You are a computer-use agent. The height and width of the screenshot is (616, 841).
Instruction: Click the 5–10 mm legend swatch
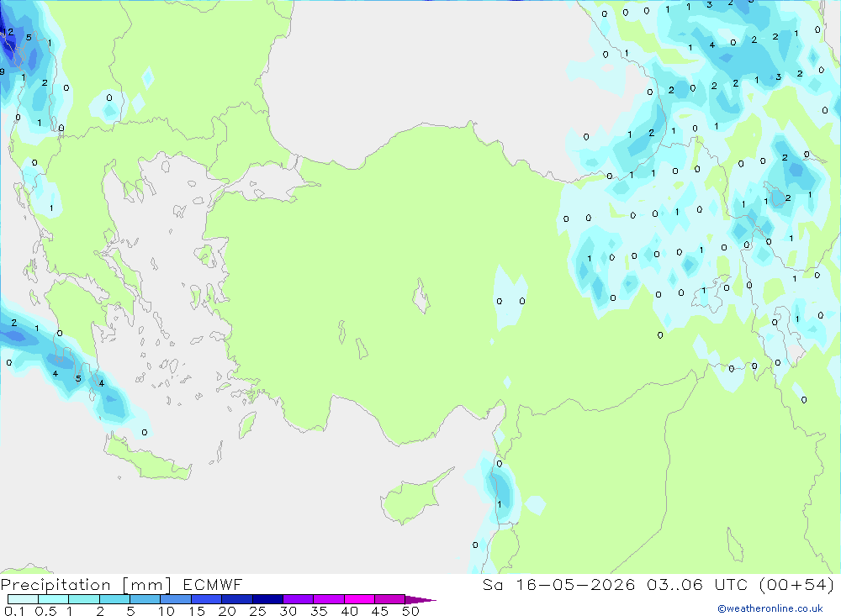pyautogui.click(x=145, y=599)
